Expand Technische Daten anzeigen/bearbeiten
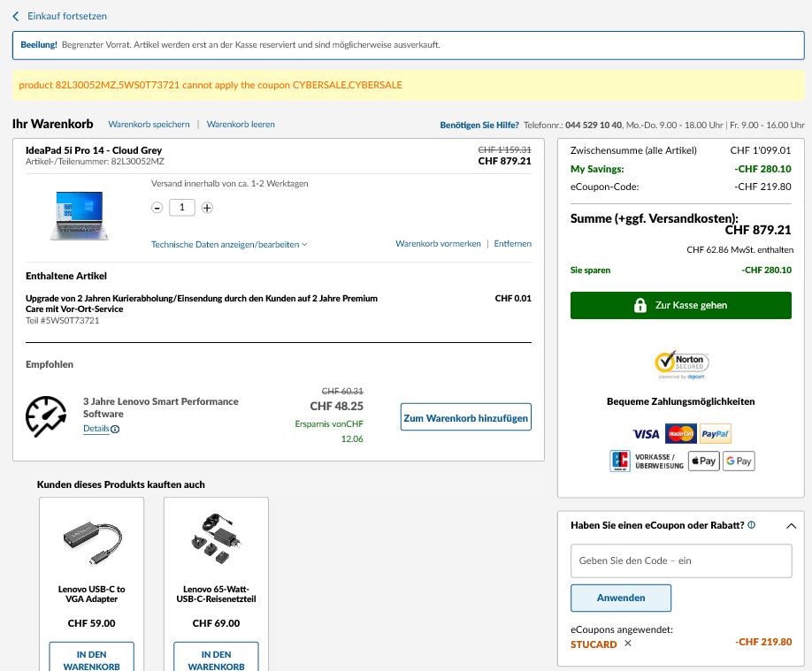Image resolution: width=812 pixels, height=671 pixels. [229, 244]
